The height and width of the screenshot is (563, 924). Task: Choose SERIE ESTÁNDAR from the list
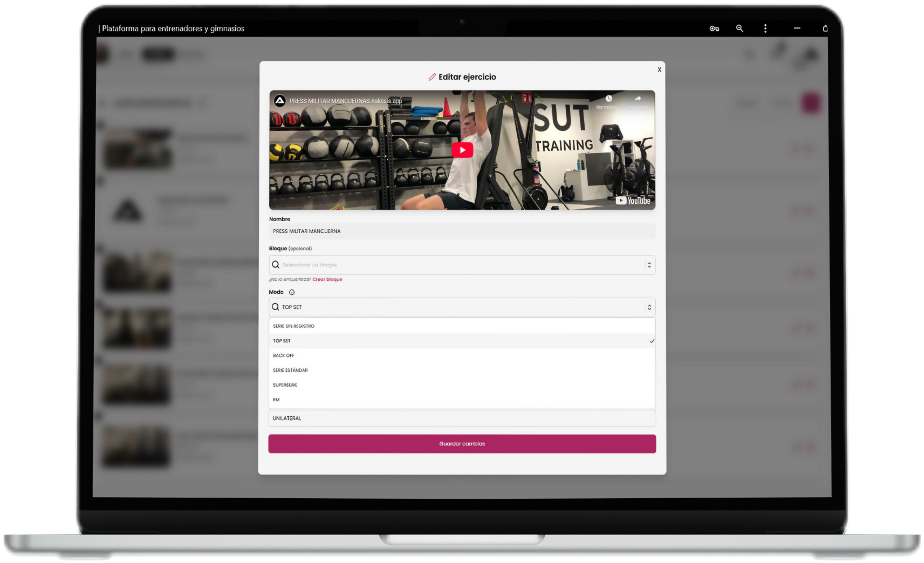point(290,370)
